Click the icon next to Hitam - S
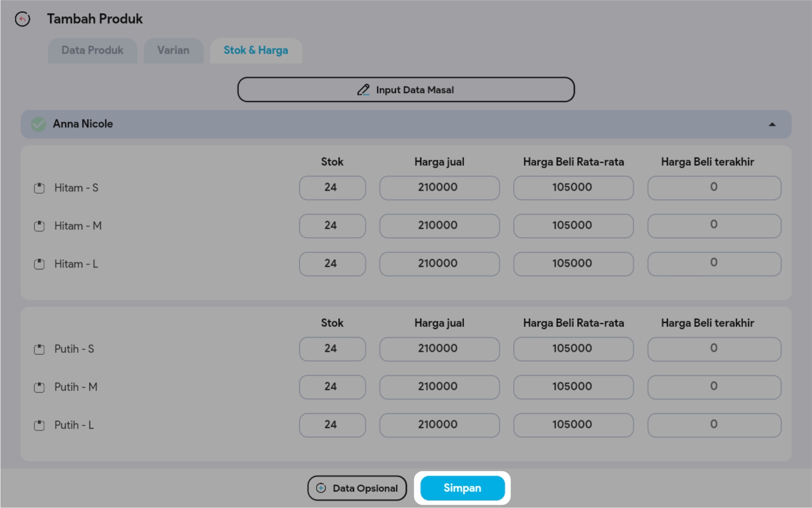Viewport: 812px width, 508px height. click(39, 188)
